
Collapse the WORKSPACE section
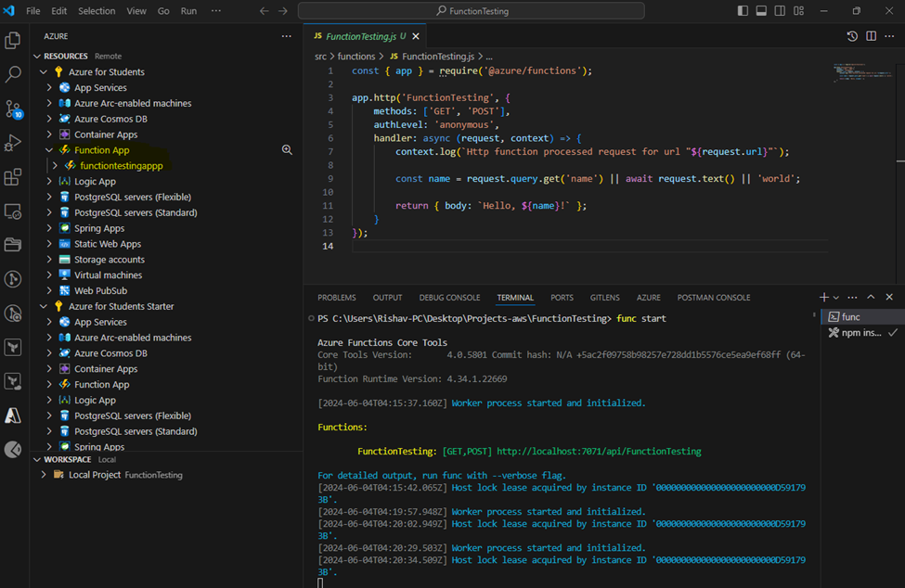[x=37, y=459]
